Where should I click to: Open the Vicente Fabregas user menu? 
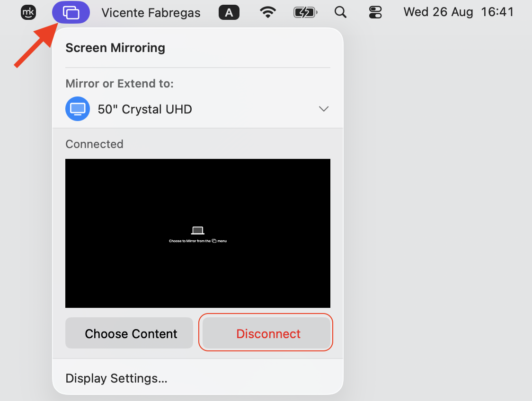(151, 13)
